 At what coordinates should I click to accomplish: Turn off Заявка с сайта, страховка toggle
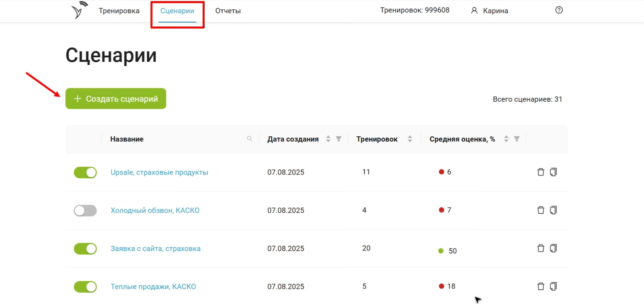[x=85, y=249]
